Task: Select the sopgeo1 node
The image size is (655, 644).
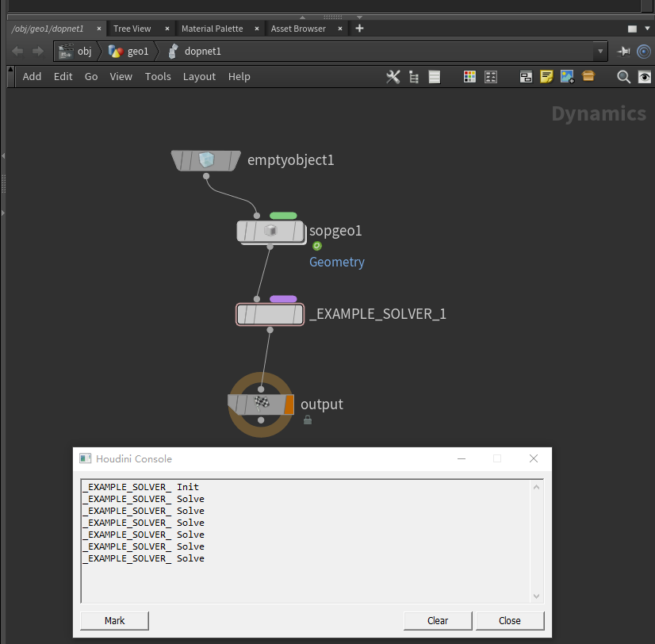Action: coord(270,232)
